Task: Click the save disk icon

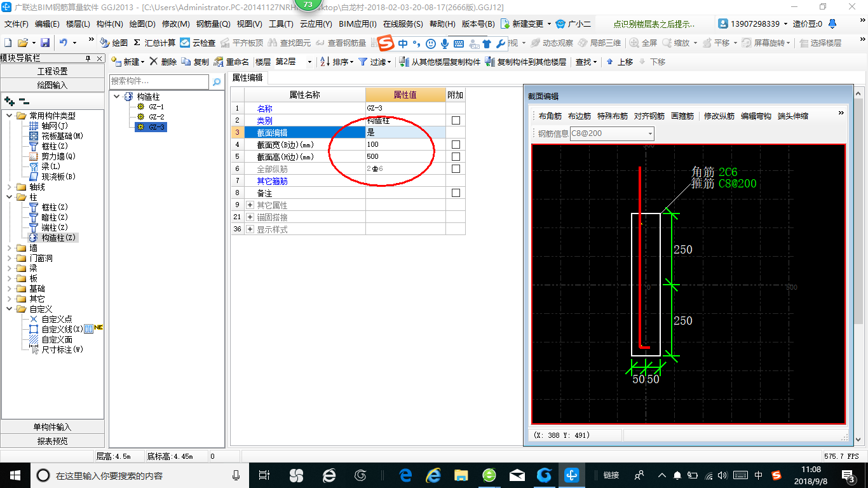Action: click(45, 43)
